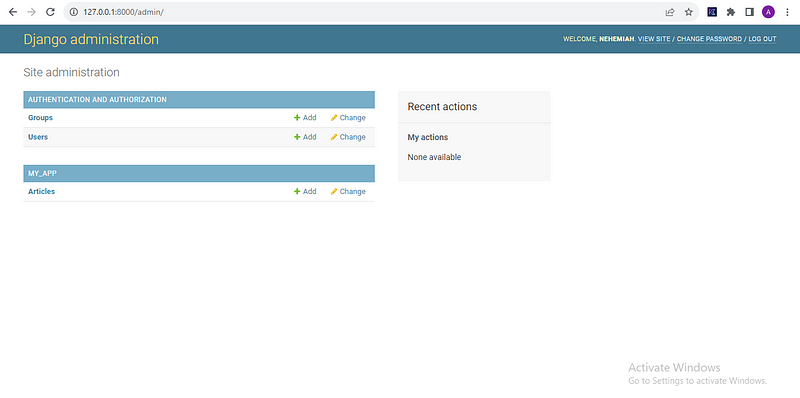The width and height of the screenshot is (800, 398).
Task: Click the None available text
Action: 434,157
